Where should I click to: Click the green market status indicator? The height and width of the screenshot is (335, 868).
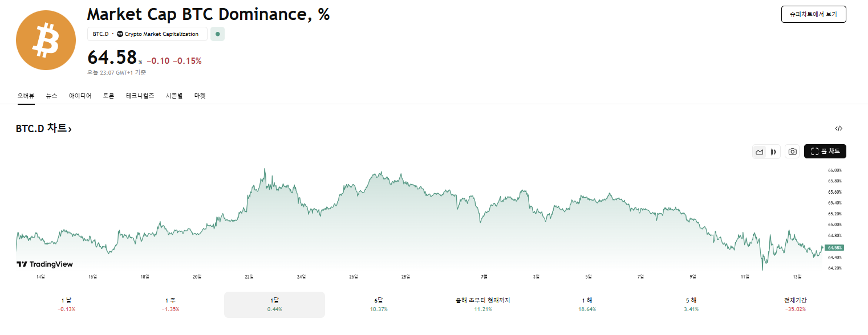pos(217,34)
